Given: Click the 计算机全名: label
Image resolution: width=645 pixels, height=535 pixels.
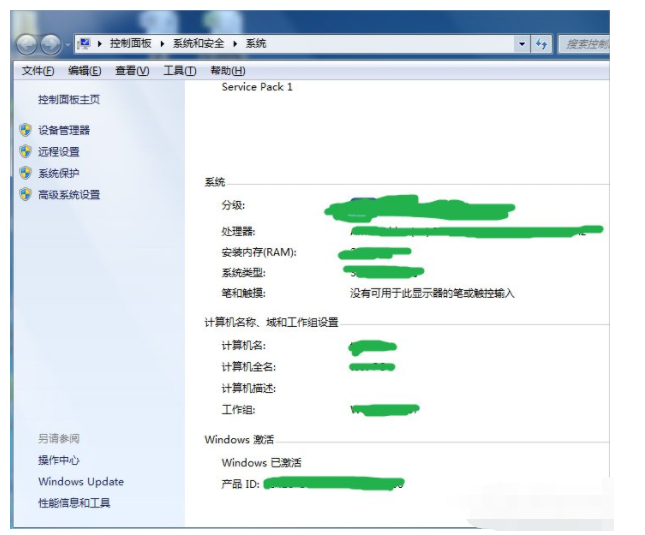Looking at the screenshot, I should click(x=248, y=367).
